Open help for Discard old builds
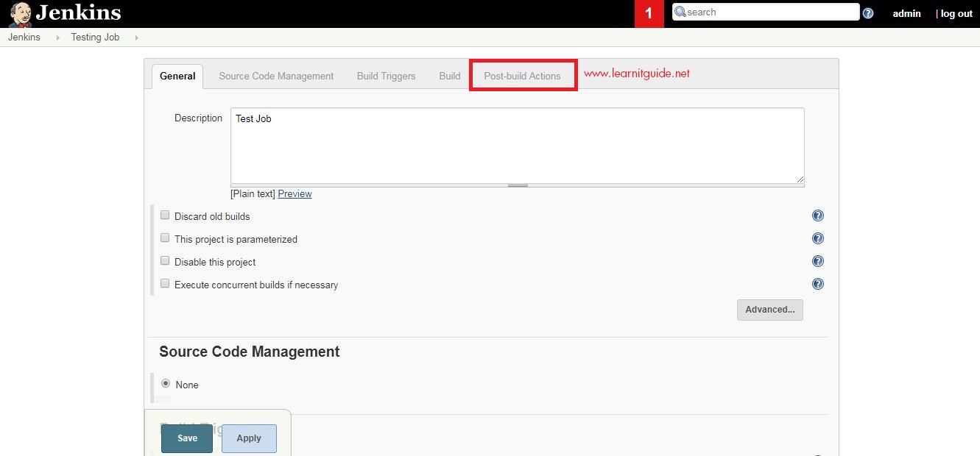The height and width of the screenshot is (456, 980). pos(818,215)
